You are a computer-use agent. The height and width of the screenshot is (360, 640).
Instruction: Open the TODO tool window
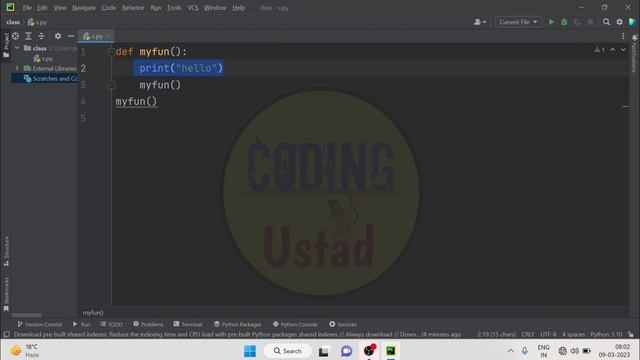(111, 324)
